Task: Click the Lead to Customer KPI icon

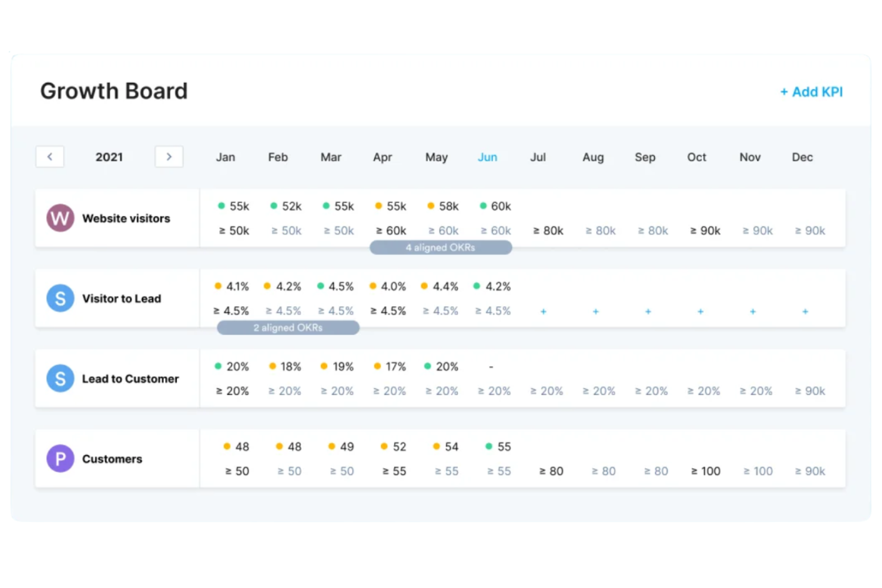Action: [x=60, y=378]
